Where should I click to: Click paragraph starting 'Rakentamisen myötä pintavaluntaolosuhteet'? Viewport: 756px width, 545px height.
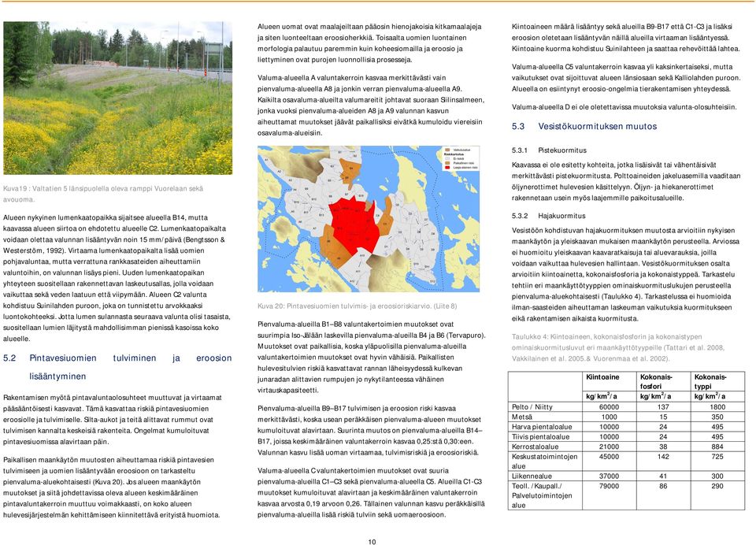[113, 420]
